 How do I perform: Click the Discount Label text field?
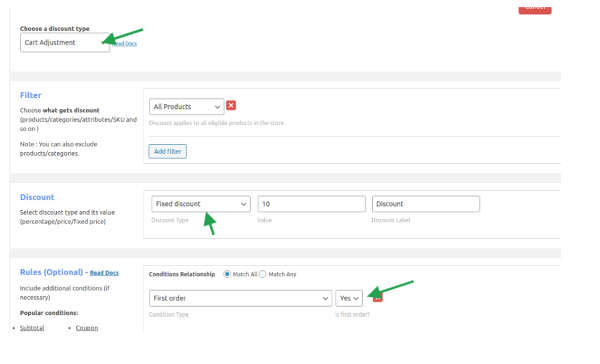point(425,204)
